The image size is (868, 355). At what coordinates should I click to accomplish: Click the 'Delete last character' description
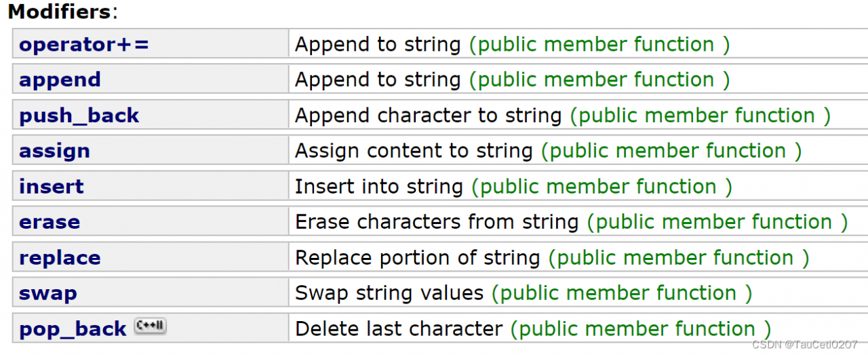pyautogui.click(x=399, y=329)
